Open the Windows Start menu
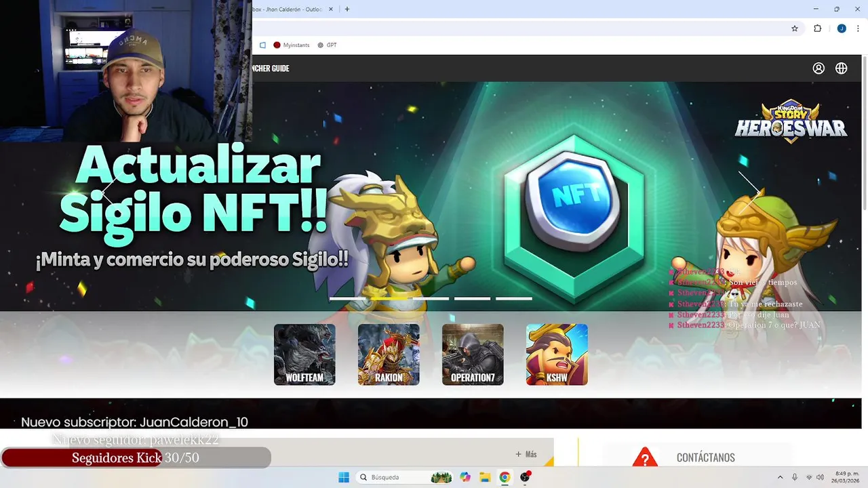The width and height of the screenshot is (868, 488). [x=344, y=477]
